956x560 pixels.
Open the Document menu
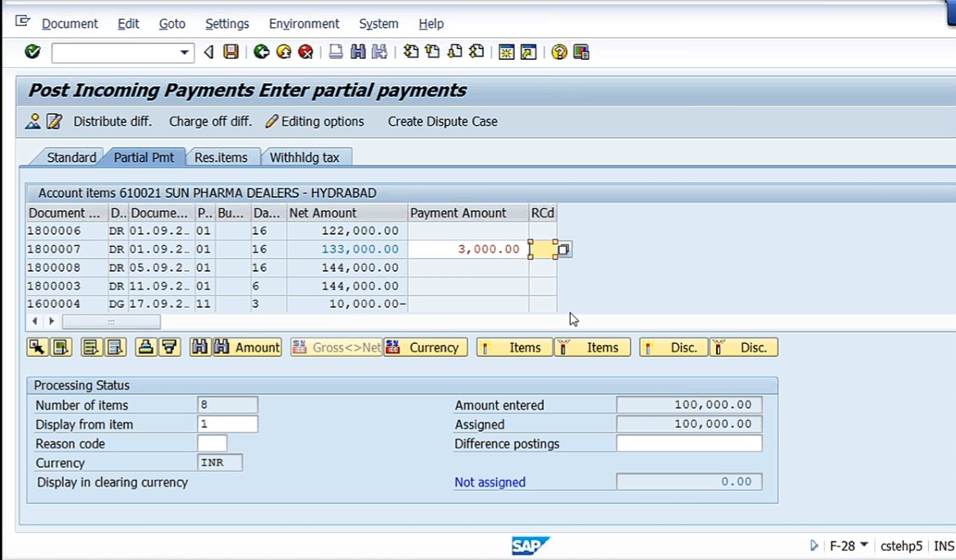(x=70, y=24)
